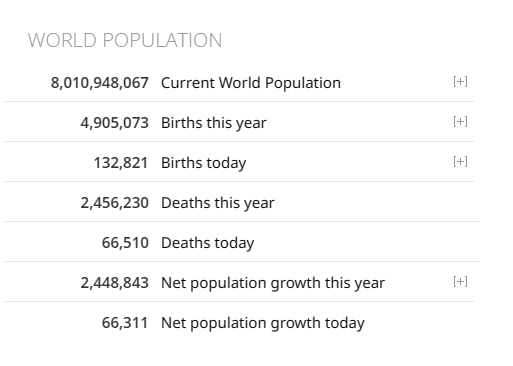Screen dimensions: 513x366
Task: Click the WORLD POPULATION heading
Action: tap(125, 40)
